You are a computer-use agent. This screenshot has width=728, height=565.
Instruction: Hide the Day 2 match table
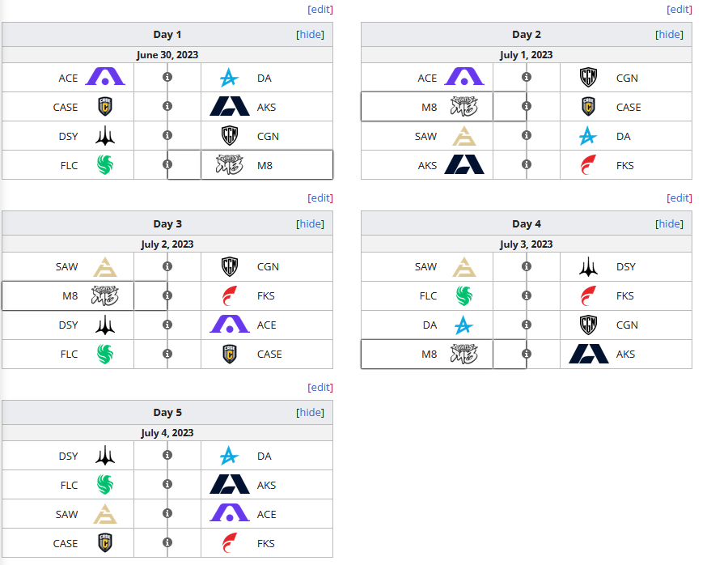pos(669,35)
